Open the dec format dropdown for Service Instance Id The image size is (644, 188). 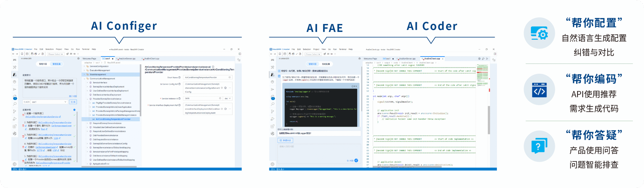pos(227,99)
